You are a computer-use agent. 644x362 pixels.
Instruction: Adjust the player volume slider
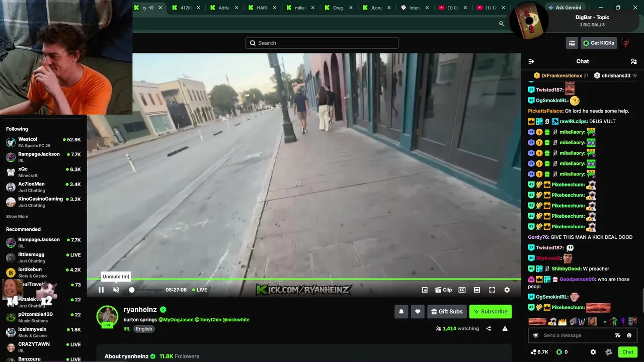145,290
